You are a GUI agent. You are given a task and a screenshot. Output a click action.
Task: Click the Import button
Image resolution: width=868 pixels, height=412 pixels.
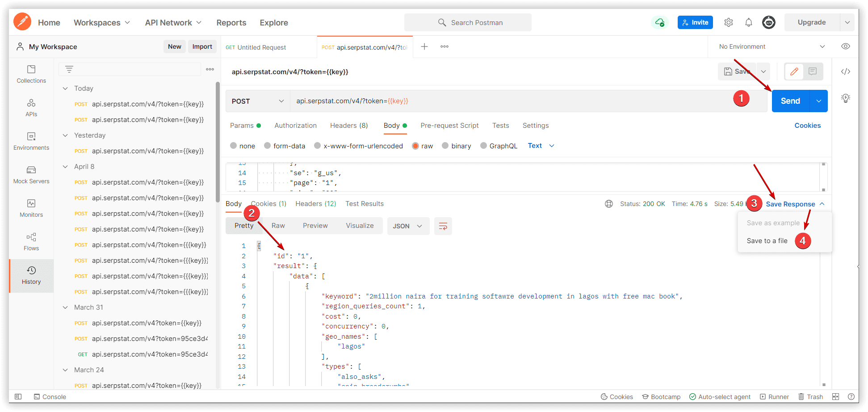point(202,46)
